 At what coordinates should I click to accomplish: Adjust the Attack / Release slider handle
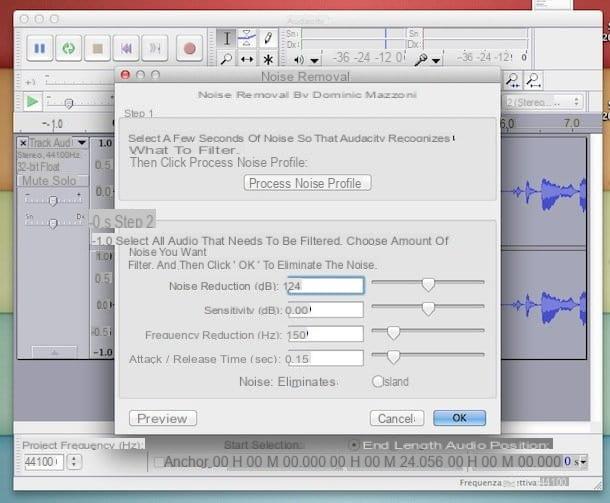(393, 357)
